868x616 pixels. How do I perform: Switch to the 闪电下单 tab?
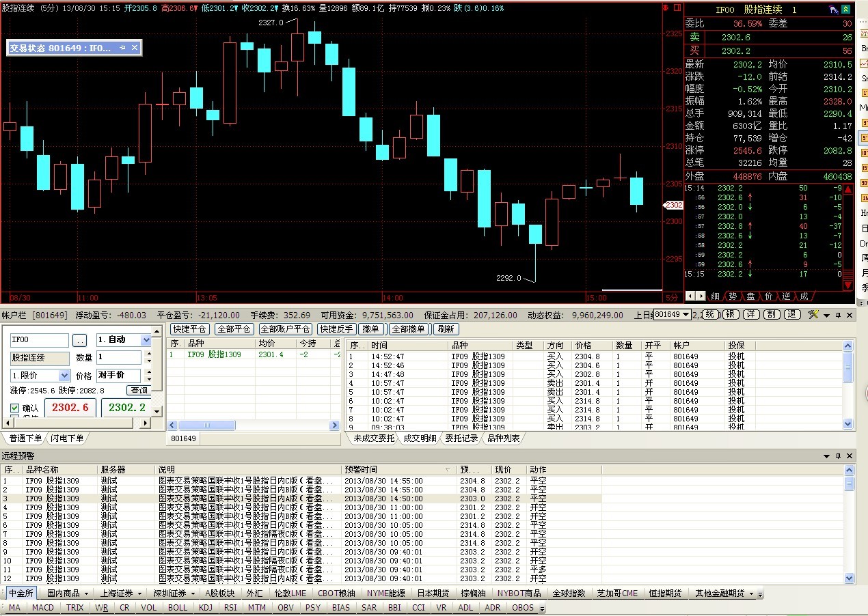click(x=67, y=438)
